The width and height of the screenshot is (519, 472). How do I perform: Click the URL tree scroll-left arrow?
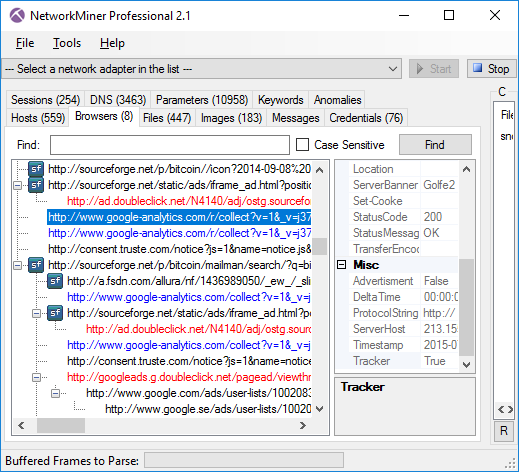click(x=21, y=426)
